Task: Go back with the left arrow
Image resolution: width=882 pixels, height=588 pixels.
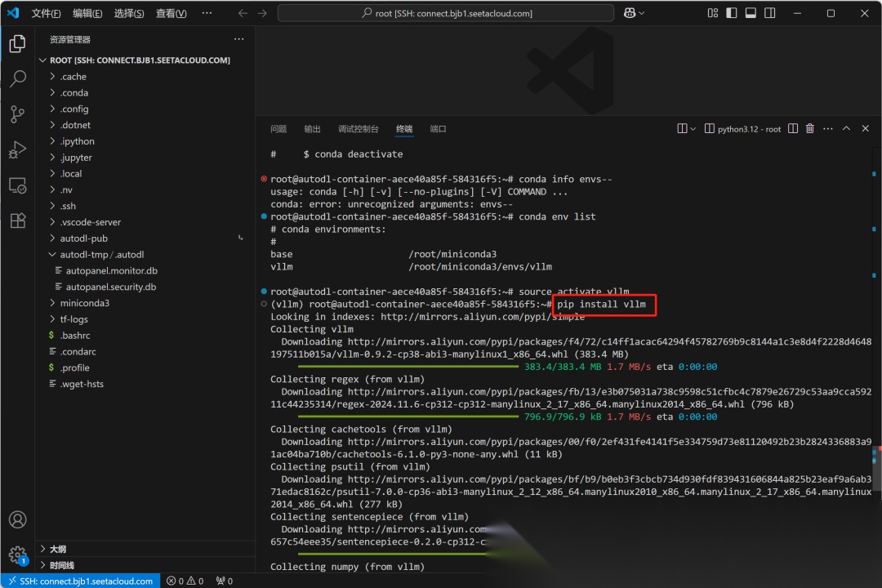Action: tap(243, 13)
